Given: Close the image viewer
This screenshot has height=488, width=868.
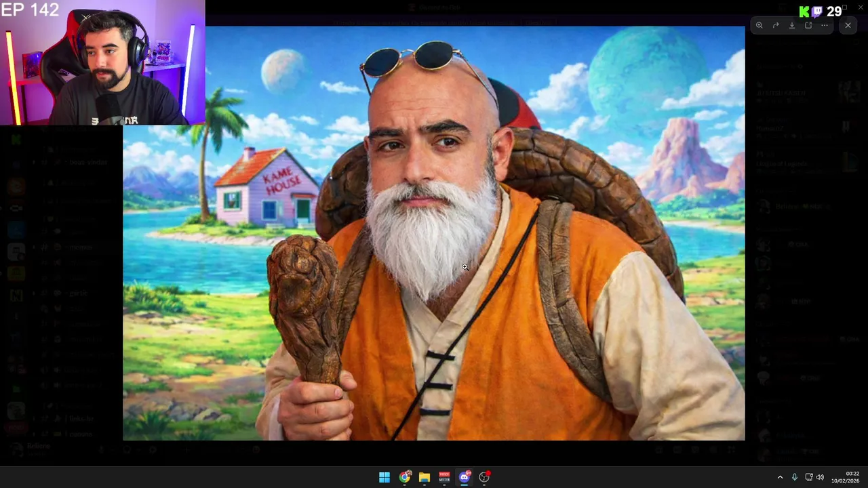Looking at the screenshot, I should coord(848,25).
